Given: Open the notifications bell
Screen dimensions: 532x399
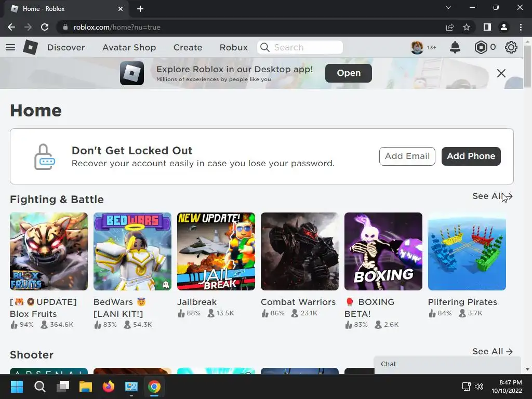Looking at the screenshot, I should click(455, 47).
